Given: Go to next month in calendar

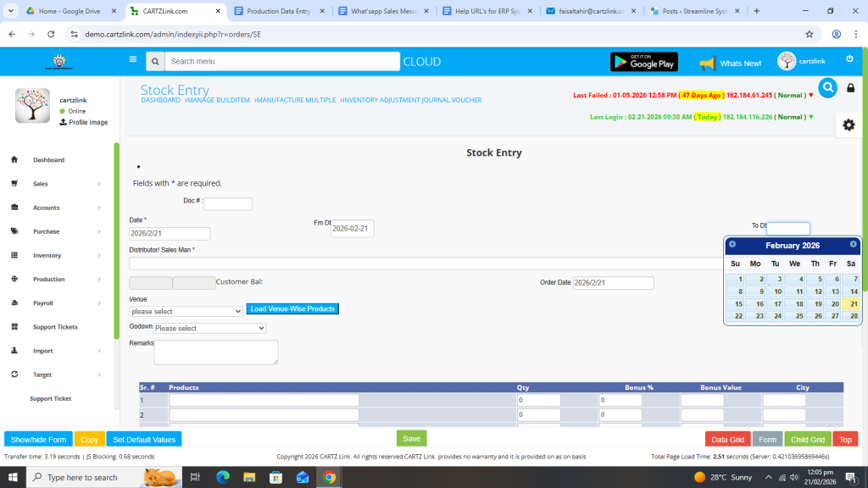Looking at the screenshot, I should coord(853,244).
